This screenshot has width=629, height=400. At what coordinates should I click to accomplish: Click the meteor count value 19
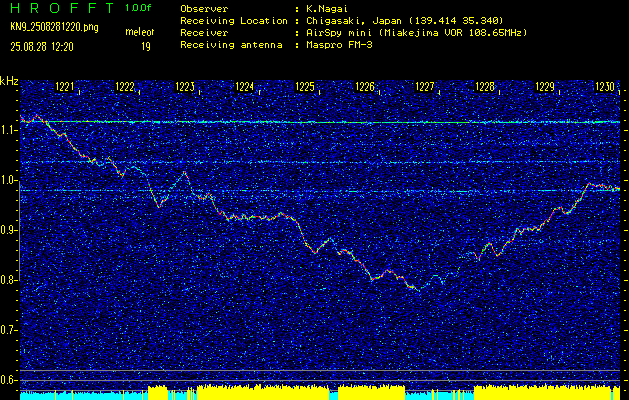click(x=146, y=47)
